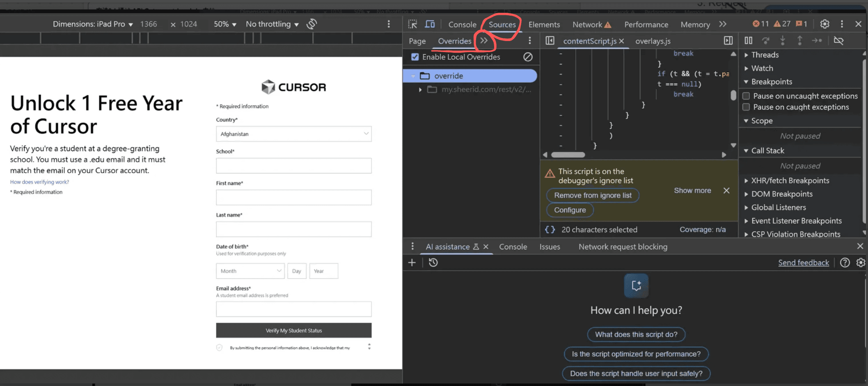Click the clear overrides configuration icon
Image resolution: width=868 pixels, height=386 pixels.
click(x=528, y=57)
